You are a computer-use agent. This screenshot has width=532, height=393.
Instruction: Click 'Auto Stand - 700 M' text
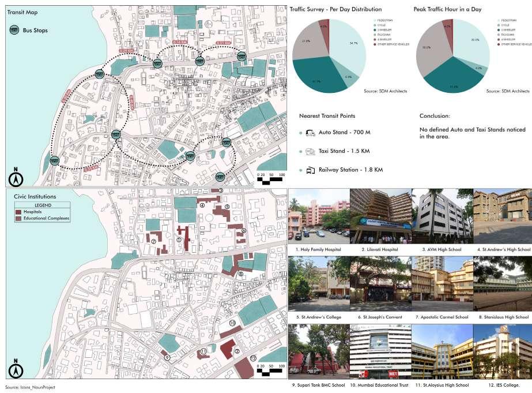coord(344,132)
